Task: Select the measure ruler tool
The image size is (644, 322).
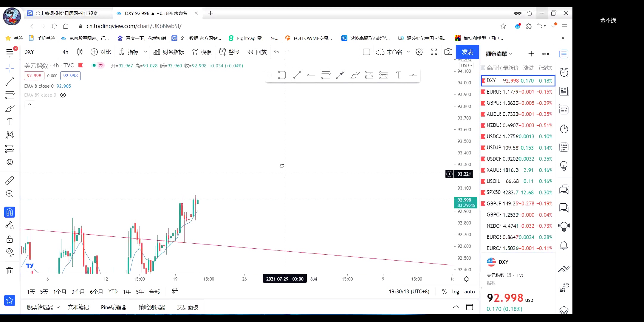Action: (x=10, y=180)
